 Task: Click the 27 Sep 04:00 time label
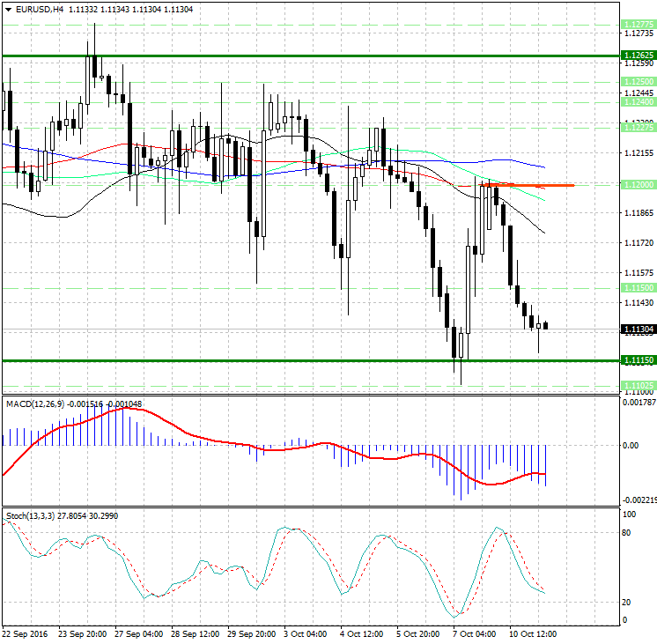click(x=138, y=633)
